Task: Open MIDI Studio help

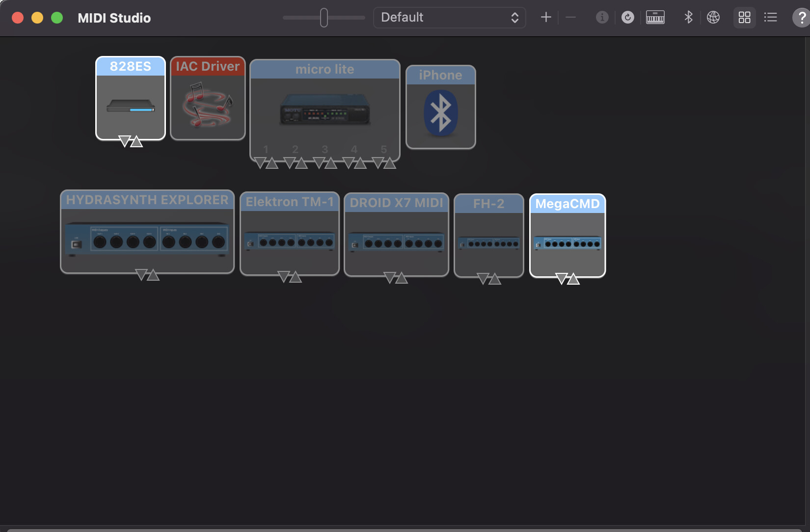Action: [x=801, y=18]
